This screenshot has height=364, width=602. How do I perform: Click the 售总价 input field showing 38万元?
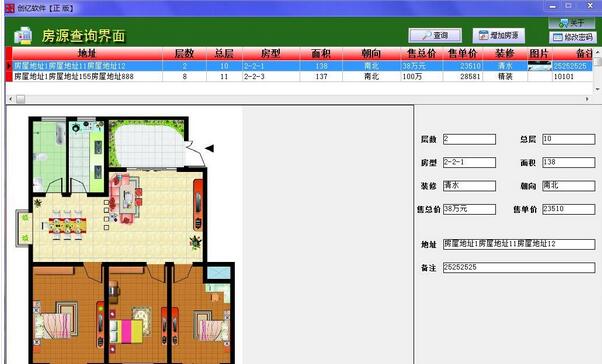click(469, 209)
